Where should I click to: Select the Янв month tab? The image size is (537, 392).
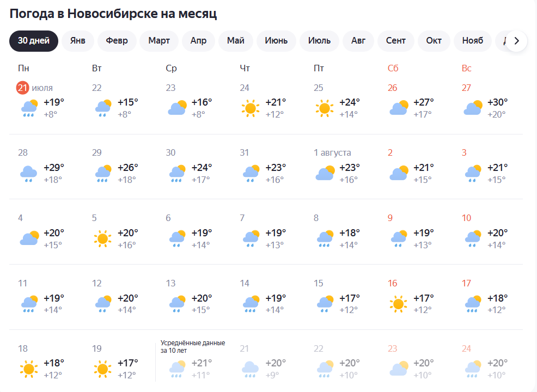(78, 41)
